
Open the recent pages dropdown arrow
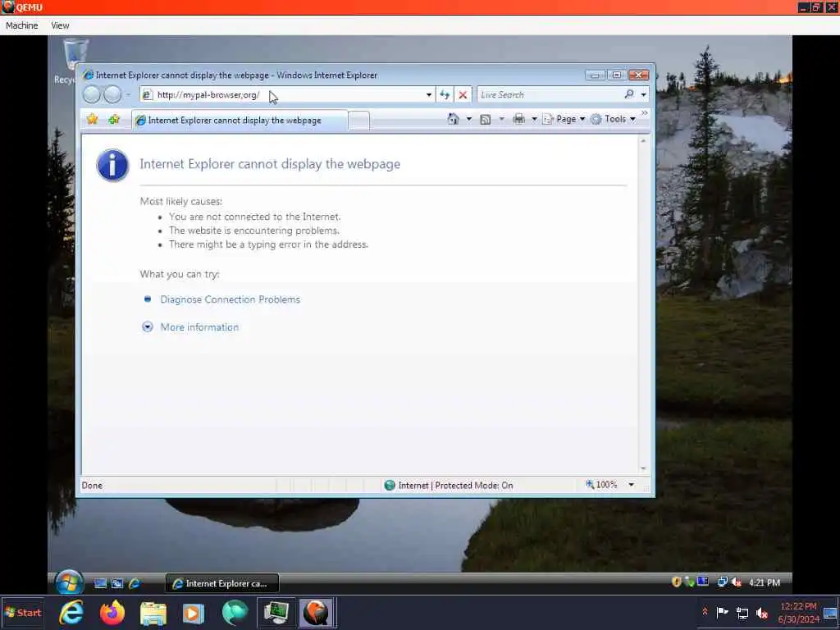(x=128, y=95)
